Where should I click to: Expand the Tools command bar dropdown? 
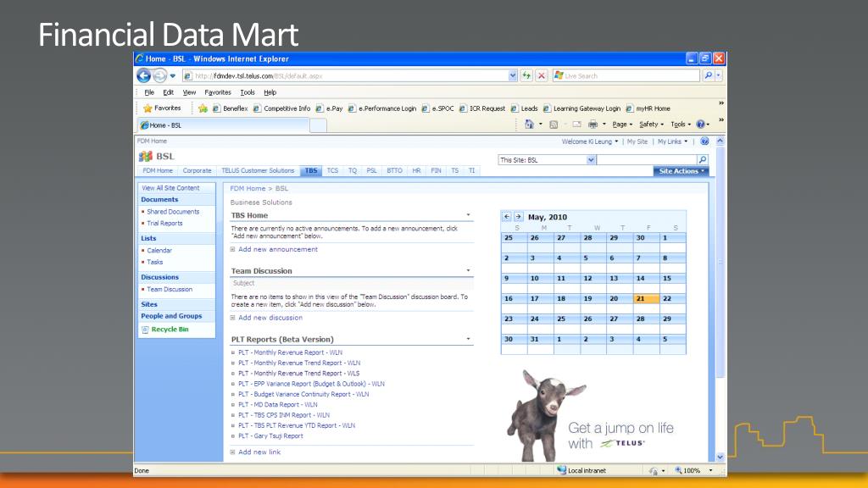pos(681,125)
